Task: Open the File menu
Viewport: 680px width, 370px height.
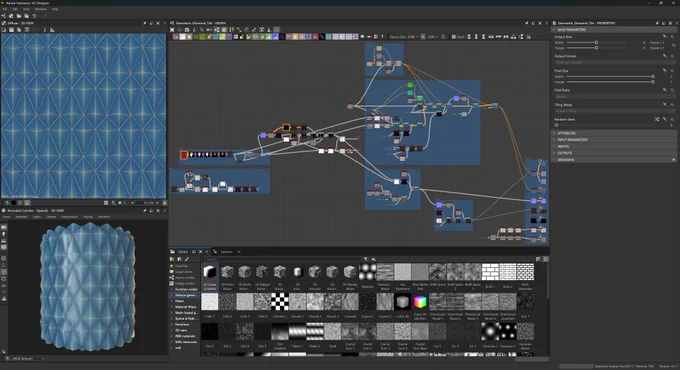Action: pyautogui.click(x=5, y=9)
